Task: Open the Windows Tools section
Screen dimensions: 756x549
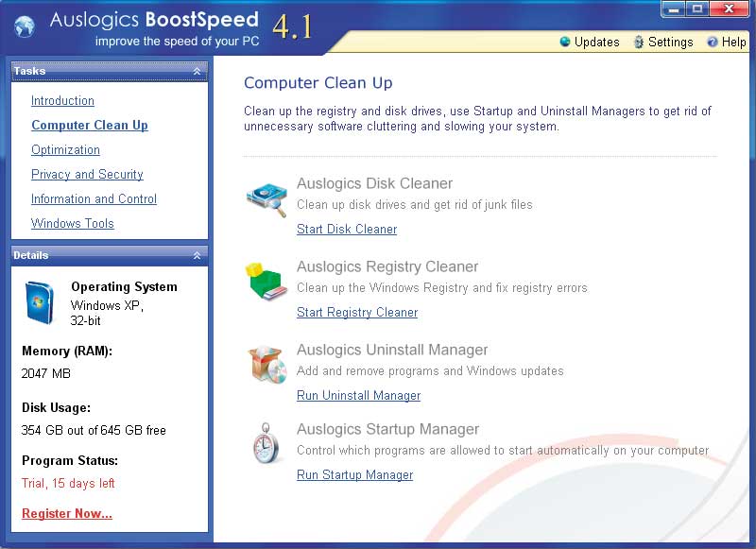Action: click(73, 223)
